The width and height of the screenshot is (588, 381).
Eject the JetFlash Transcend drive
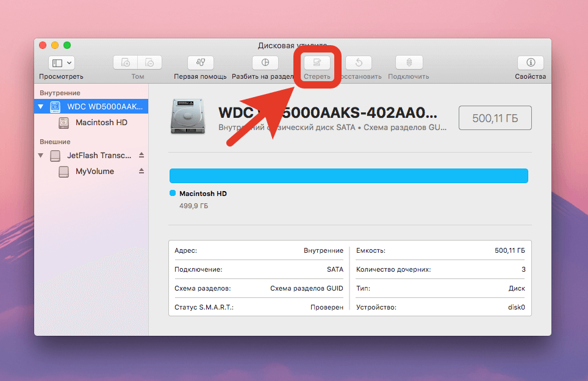click(142, 155)
